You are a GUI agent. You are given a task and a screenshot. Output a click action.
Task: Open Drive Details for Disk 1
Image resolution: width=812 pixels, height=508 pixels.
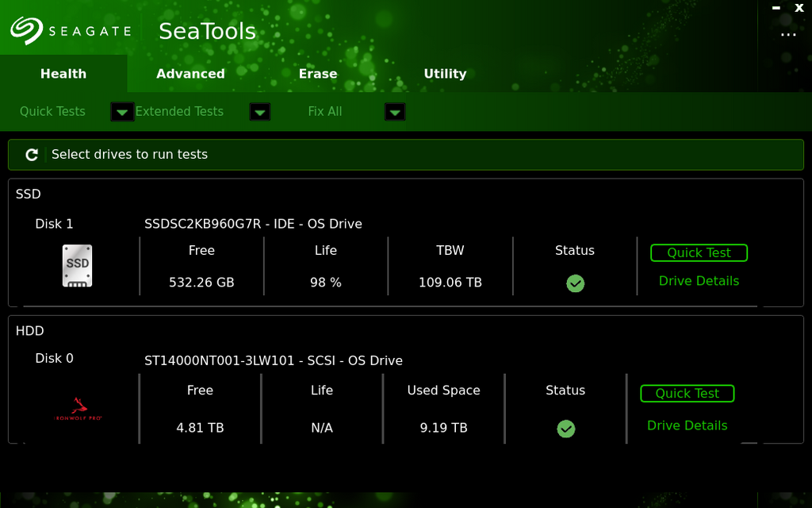coord(699,281)
